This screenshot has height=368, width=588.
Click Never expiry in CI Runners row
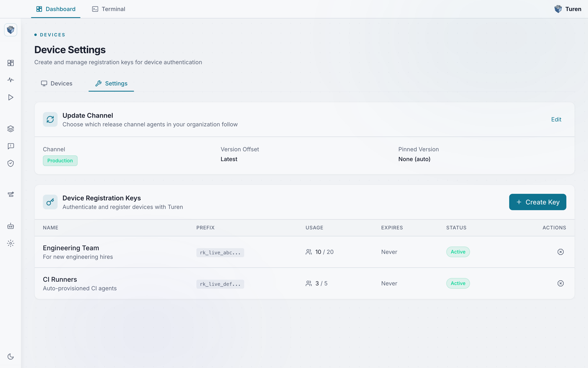click(x=389, y=283)
